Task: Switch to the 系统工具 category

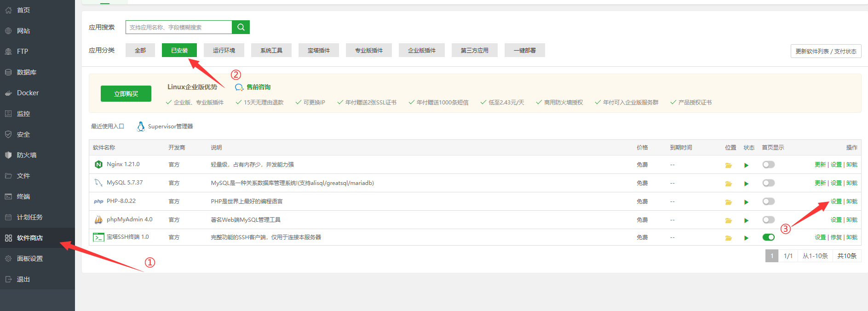Action: [x=271, y=50]
